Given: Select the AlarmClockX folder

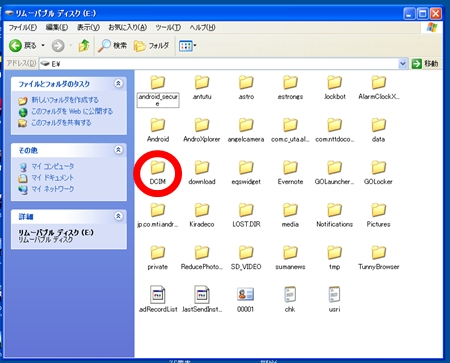Looking at the screenshot, I should (x=379, y=87).
